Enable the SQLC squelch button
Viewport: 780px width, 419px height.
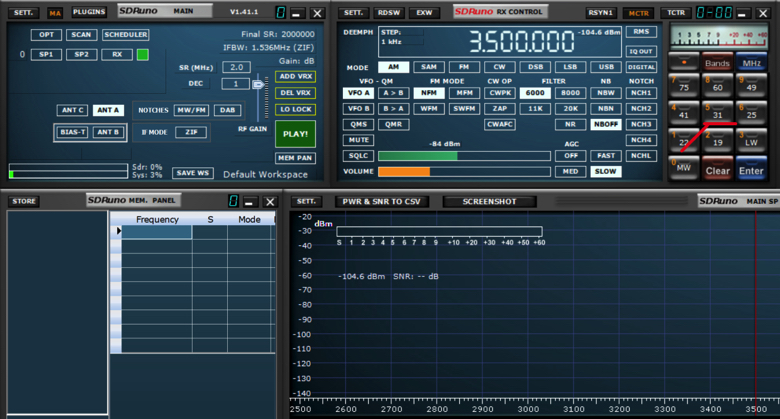pos(359,156)
